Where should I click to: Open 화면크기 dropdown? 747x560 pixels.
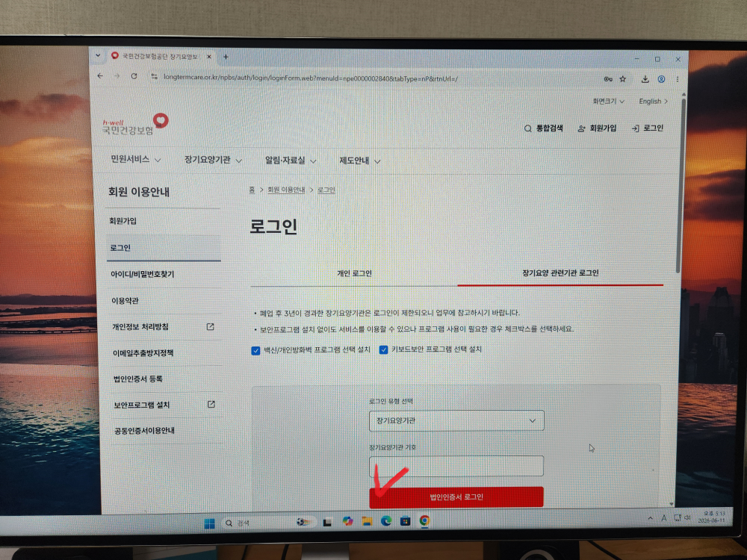608,102
